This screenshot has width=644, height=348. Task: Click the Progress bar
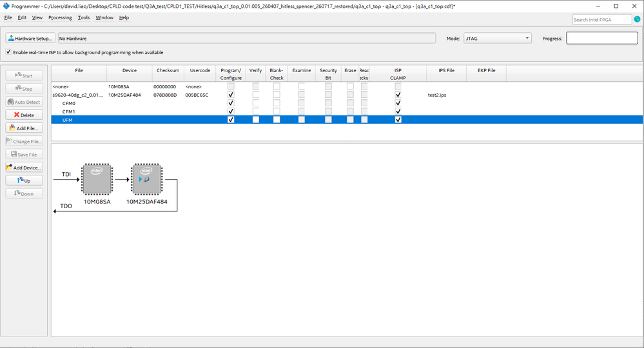coord(601,38)
